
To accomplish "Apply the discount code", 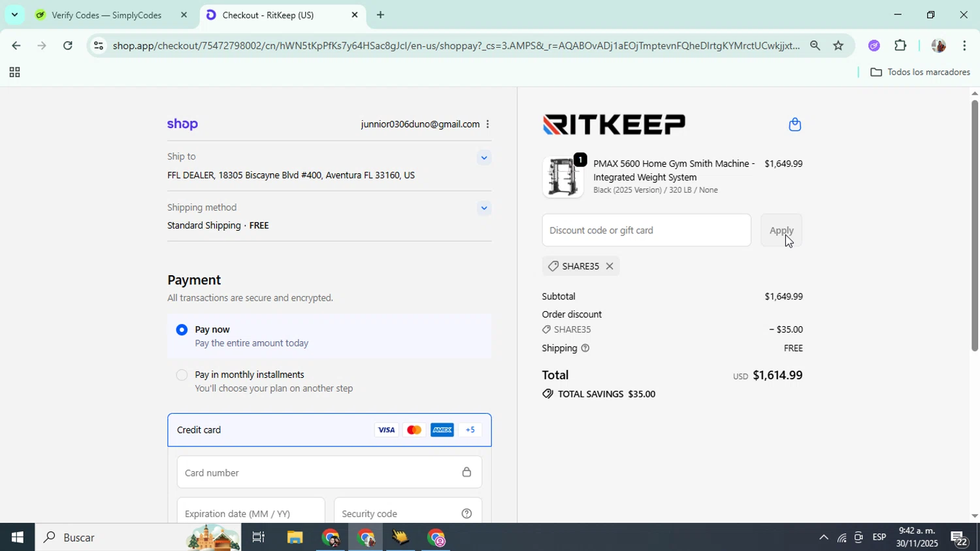I will coord(781,230).
